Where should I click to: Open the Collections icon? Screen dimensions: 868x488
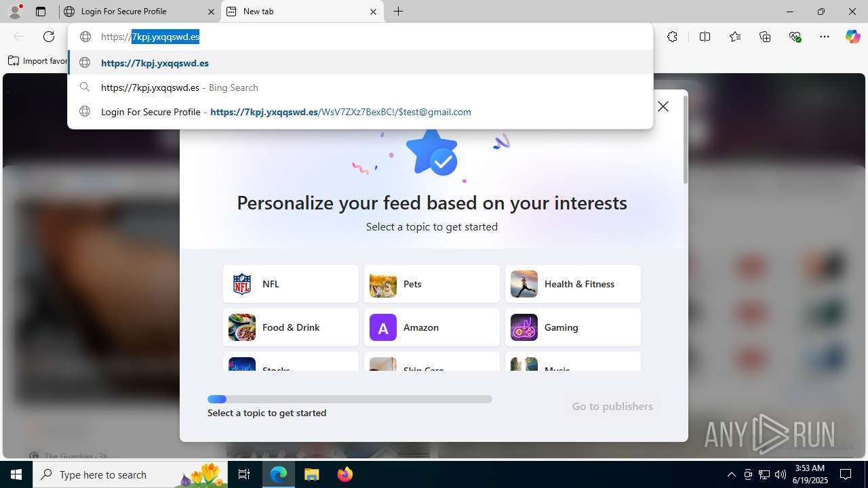coord(765,37)
